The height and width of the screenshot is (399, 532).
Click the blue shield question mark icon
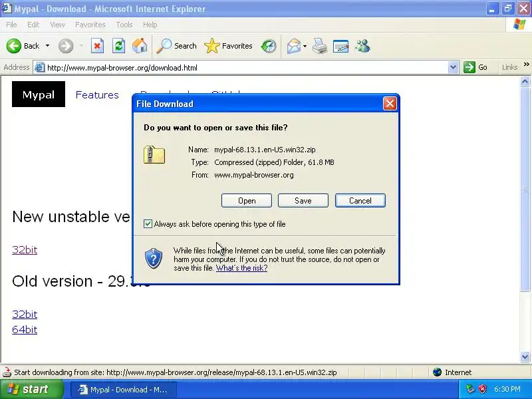coord(154,258)
